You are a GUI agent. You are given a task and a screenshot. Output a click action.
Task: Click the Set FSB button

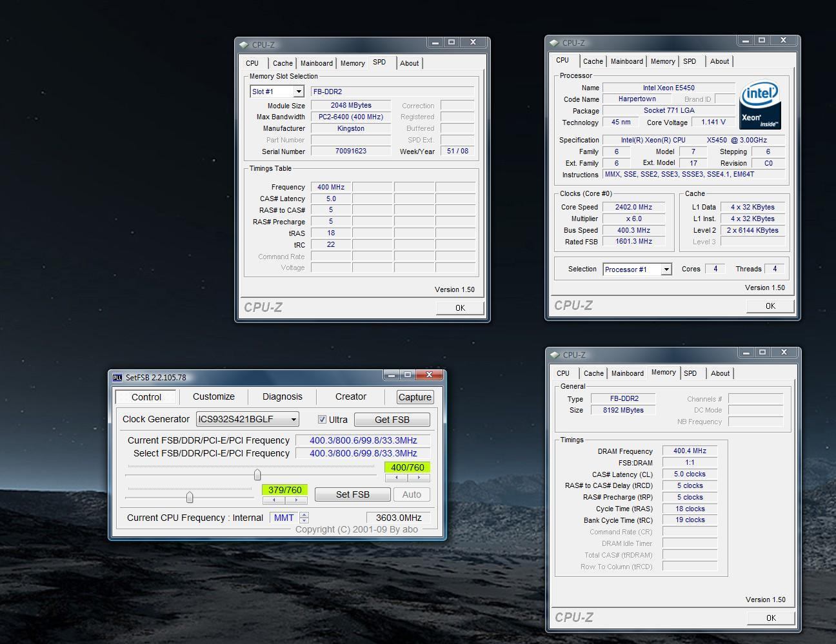point(353,494)
